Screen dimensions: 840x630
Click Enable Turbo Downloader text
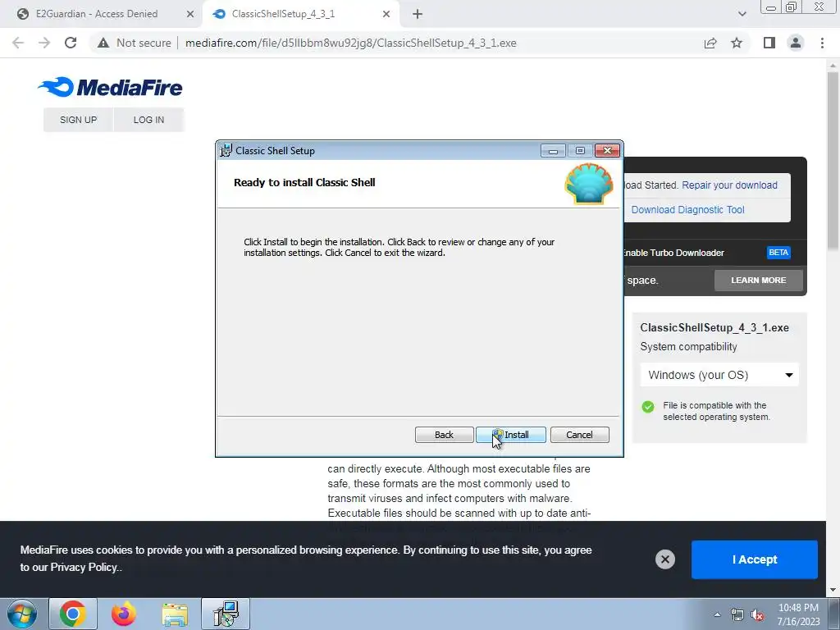point(673,253)
